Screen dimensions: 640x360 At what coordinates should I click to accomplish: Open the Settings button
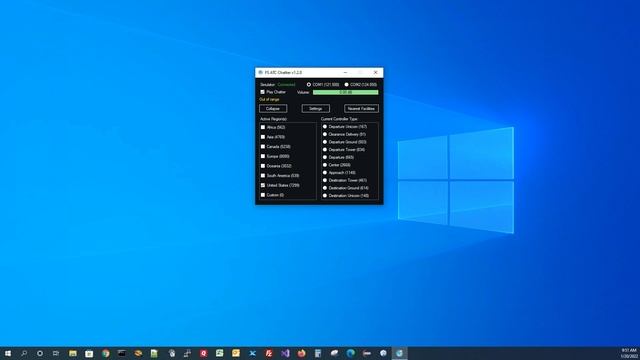pos(316,109)
